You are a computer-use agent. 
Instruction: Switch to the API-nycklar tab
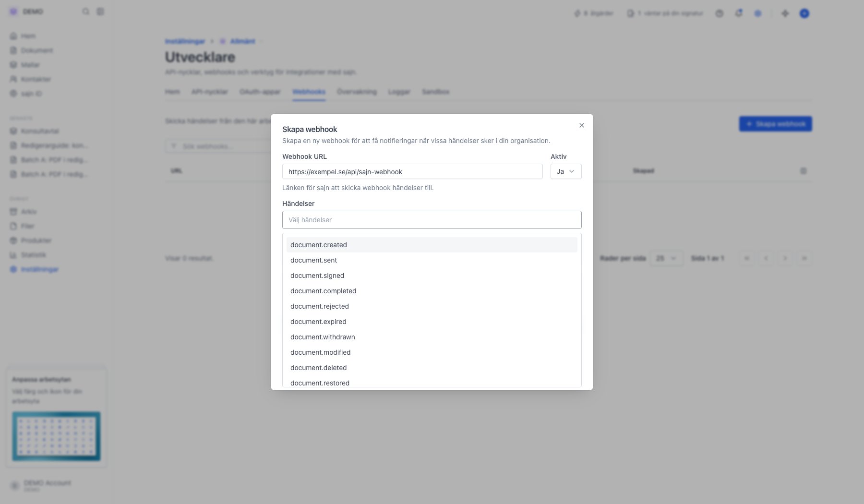pyautogui.click(x=209, y=92)
